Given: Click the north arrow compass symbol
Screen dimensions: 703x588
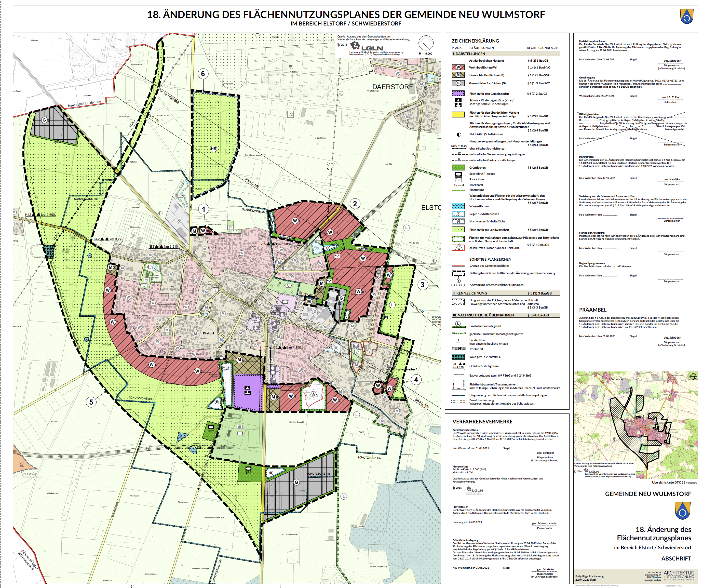Looking at the screenshot, I should point(426,43).
